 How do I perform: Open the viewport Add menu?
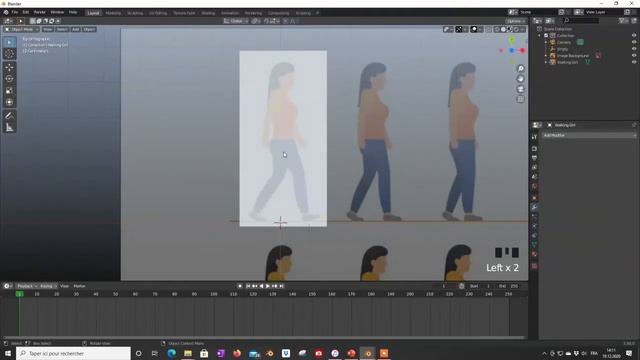(x=76, y=29)
